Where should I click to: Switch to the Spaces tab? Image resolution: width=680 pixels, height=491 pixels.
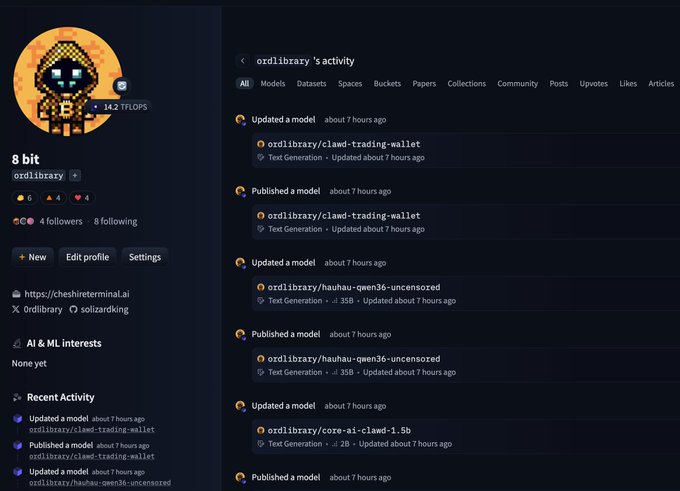(x=350, y=83)
